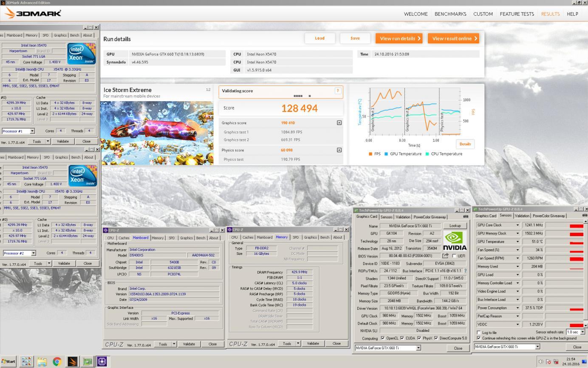This screenshot has width=588, height=368.
Task: Go to the WELCOME page in 3DMark
Action: coord(416,14)
